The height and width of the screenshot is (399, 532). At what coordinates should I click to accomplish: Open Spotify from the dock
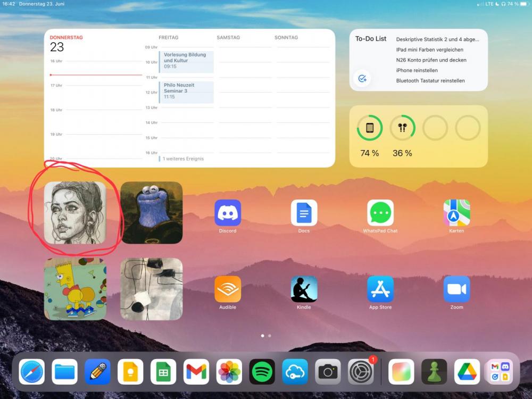pos(262,372)
